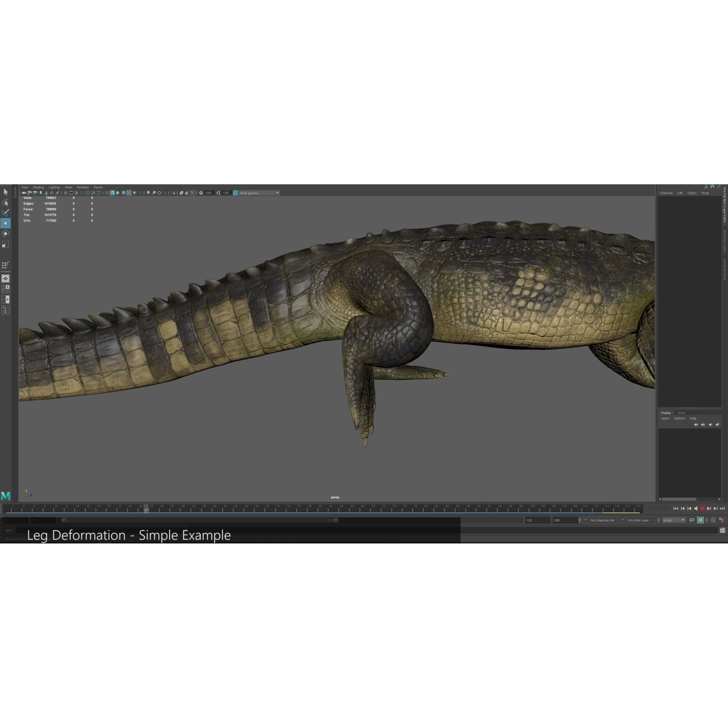Go to end of playback range
Screen dimensions: 728x728
point(722,509)
